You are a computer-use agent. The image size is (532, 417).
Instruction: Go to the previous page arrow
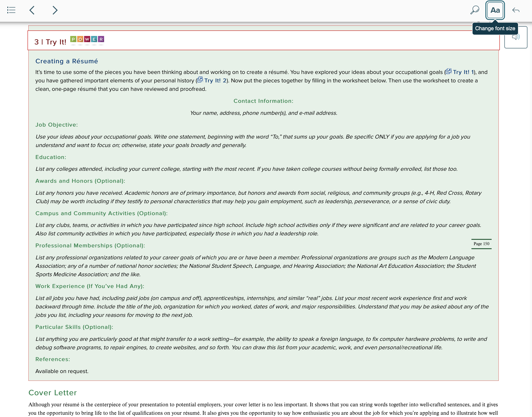[x=32, y=10]
